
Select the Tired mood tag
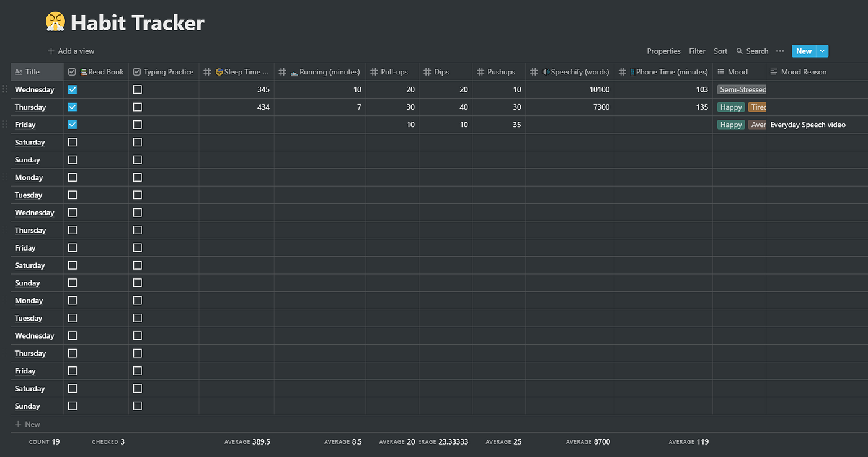757,107
